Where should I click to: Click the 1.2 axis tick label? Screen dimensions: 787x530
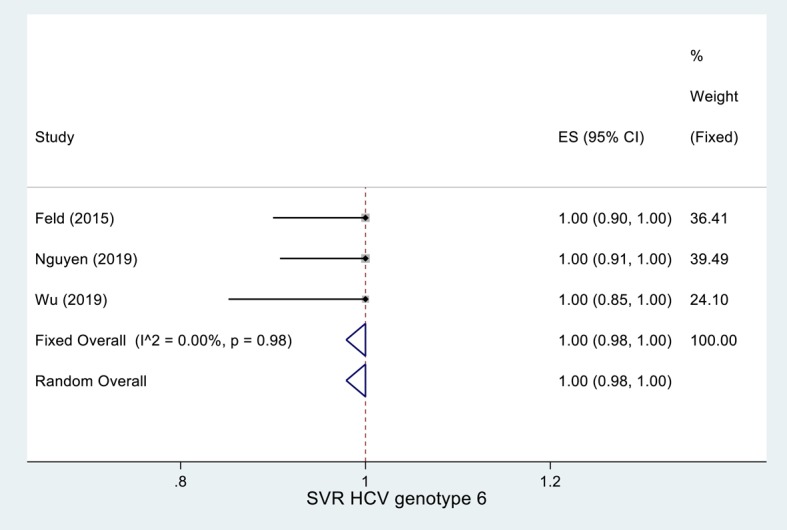coord(550,482)
